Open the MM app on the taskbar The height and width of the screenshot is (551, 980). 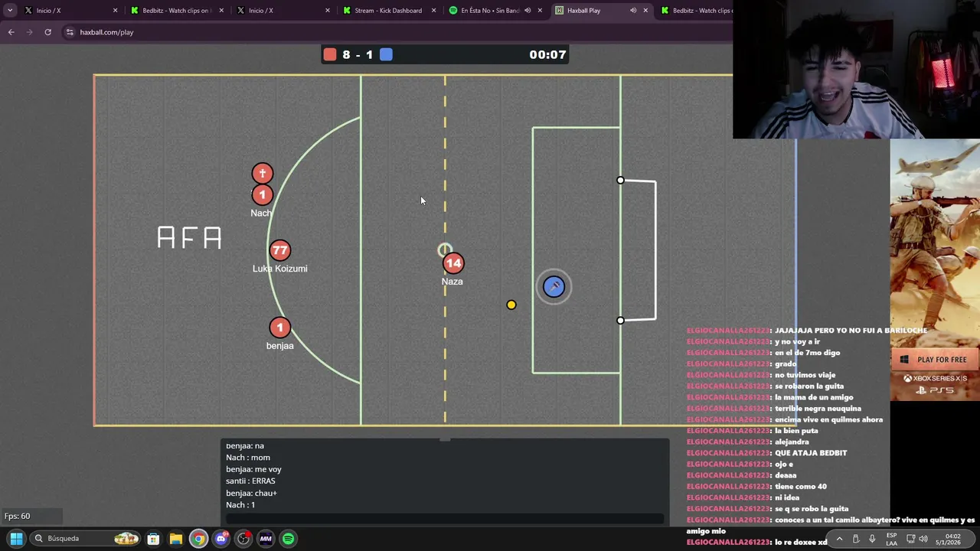pyautogui.click(x=266, y=539)
